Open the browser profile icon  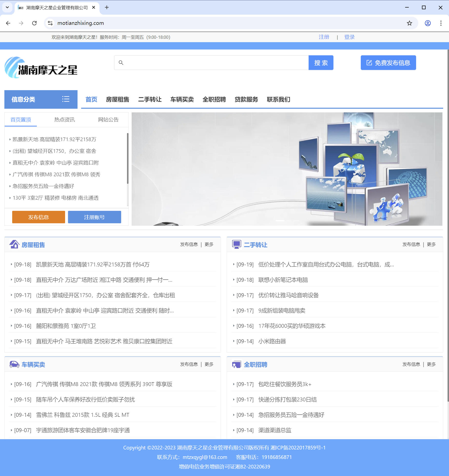[428, 23]
